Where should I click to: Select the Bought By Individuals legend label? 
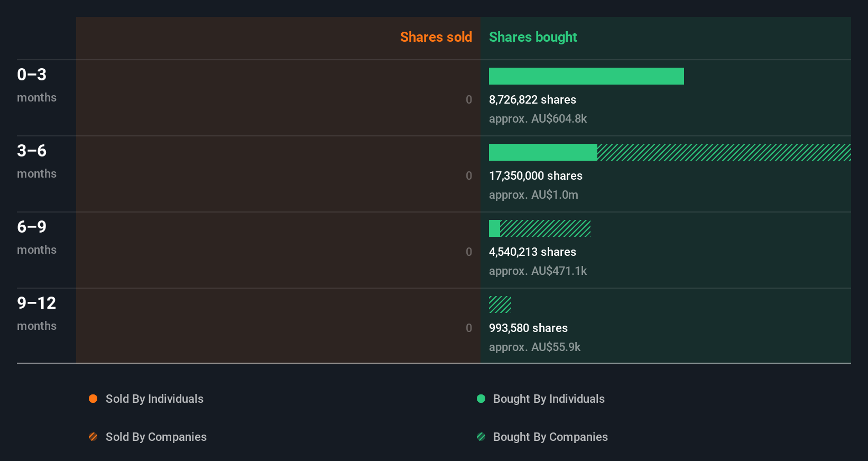(x=549, y=399)
